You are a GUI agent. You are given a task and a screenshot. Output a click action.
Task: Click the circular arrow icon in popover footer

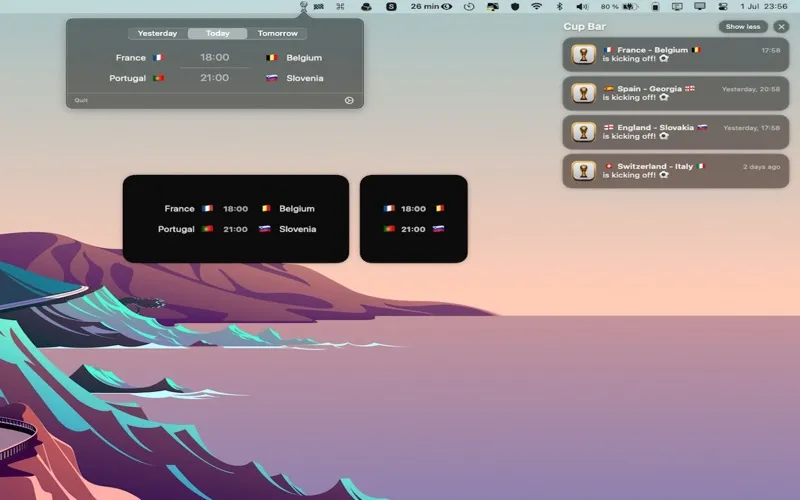pos(349,101)
